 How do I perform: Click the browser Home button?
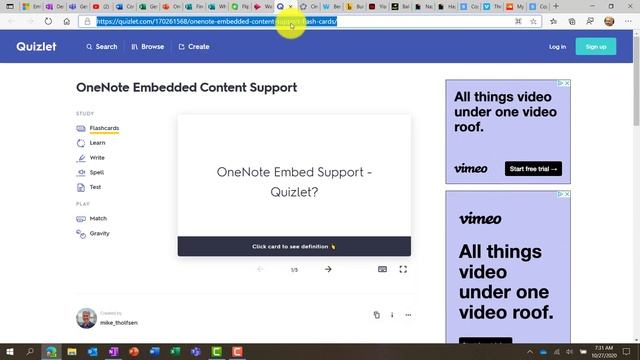pyautogui.click(x=67, y=21)
